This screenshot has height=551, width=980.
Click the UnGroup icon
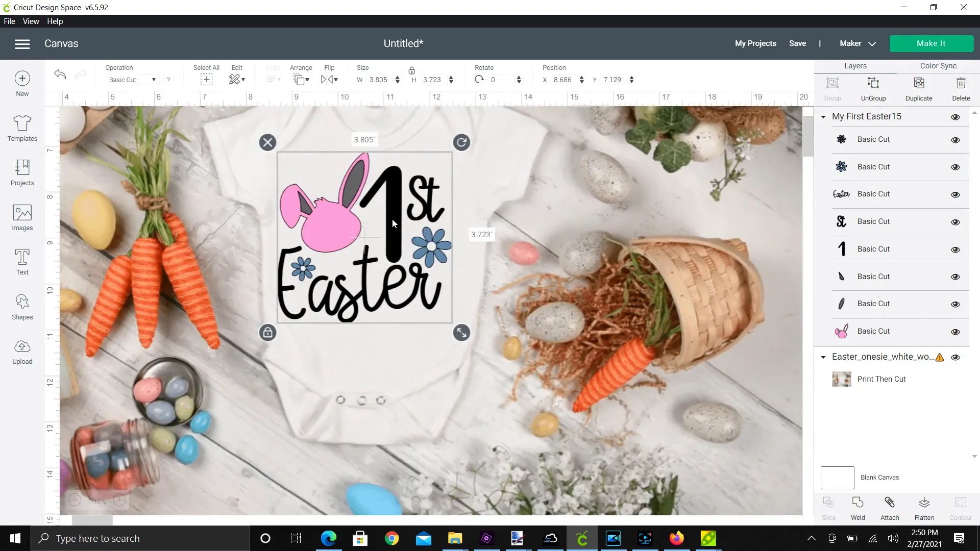pyautogui.click(x=873, y=88)
